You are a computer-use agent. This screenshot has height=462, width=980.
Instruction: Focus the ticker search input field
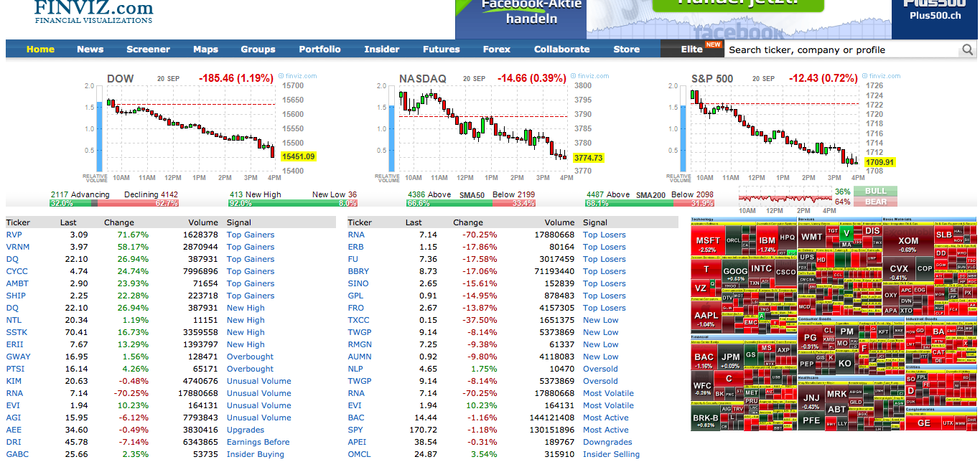[x=843, y=49]
